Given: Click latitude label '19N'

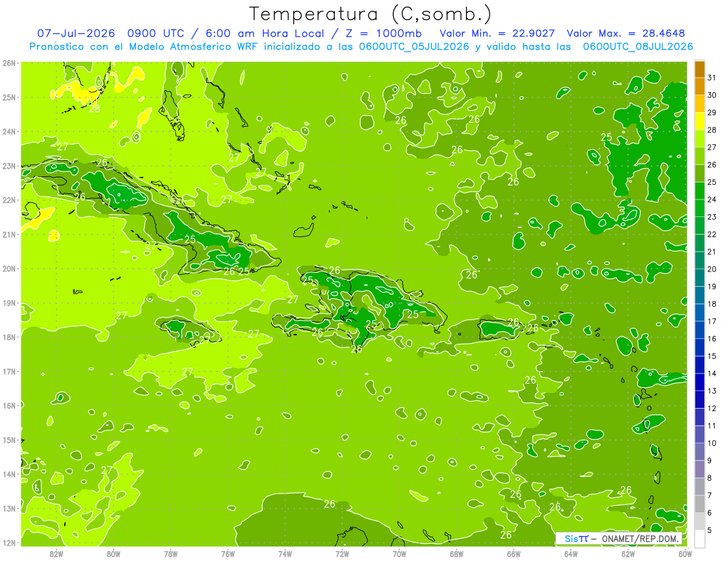Looking at the screenshot, I should point(9,303).
